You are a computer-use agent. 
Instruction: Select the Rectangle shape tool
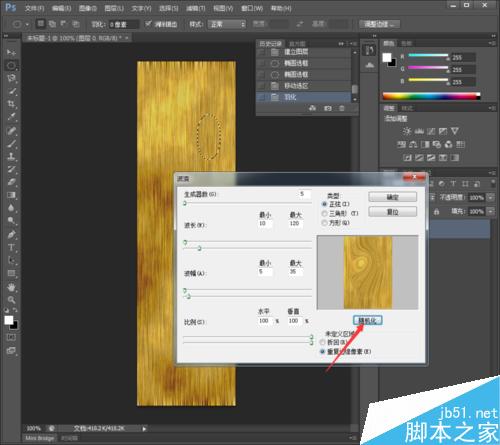pyautogui.click(x=11, y=274)
